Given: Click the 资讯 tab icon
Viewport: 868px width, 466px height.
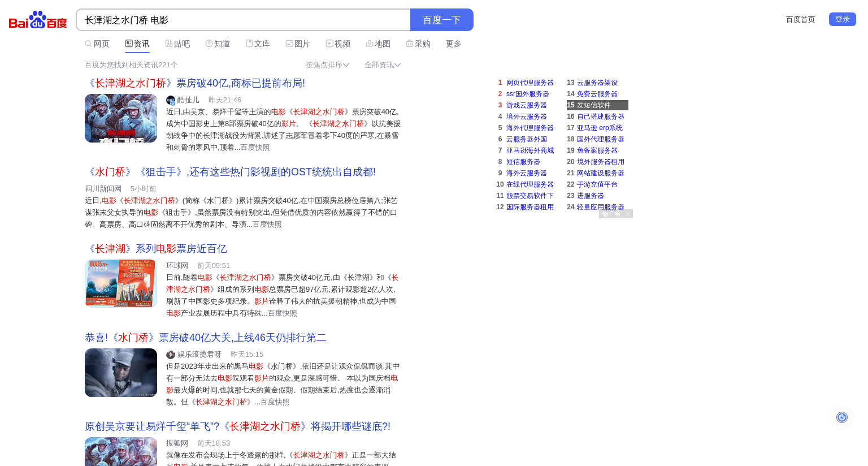Looking at the screenshot, I should pos(129,44).
